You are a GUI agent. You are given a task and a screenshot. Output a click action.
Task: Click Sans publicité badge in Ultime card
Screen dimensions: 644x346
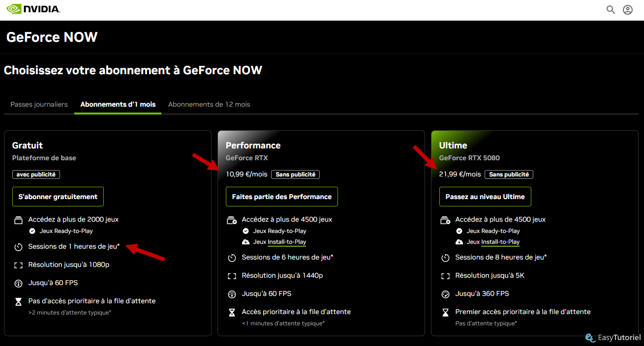(x=509, y=174)
